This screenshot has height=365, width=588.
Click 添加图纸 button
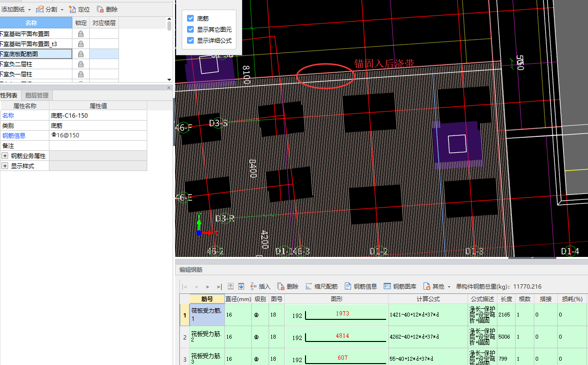[x=13, y=9]
